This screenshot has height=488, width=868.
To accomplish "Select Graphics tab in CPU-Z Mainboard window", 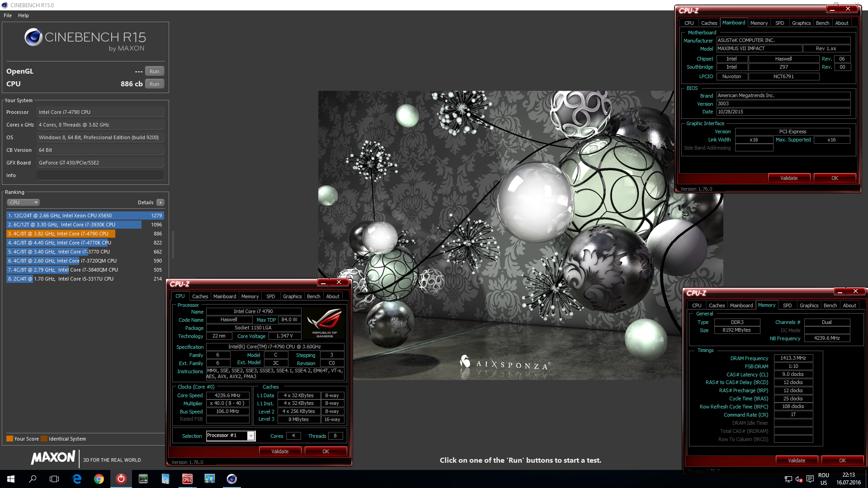I will [x=801, y=23].
